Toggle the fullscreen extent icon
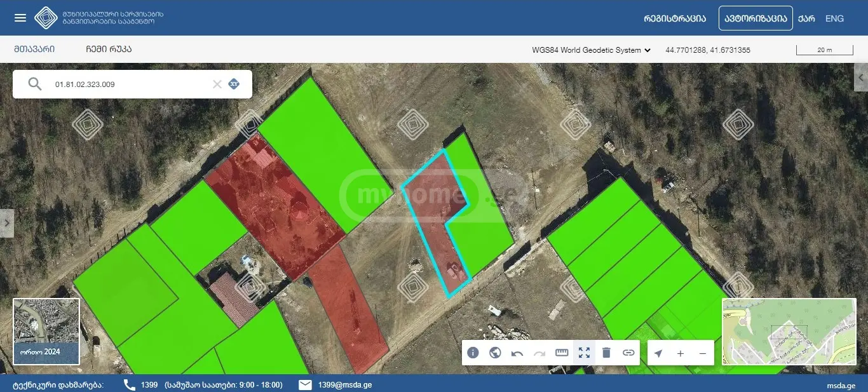 tap(584, 353)
